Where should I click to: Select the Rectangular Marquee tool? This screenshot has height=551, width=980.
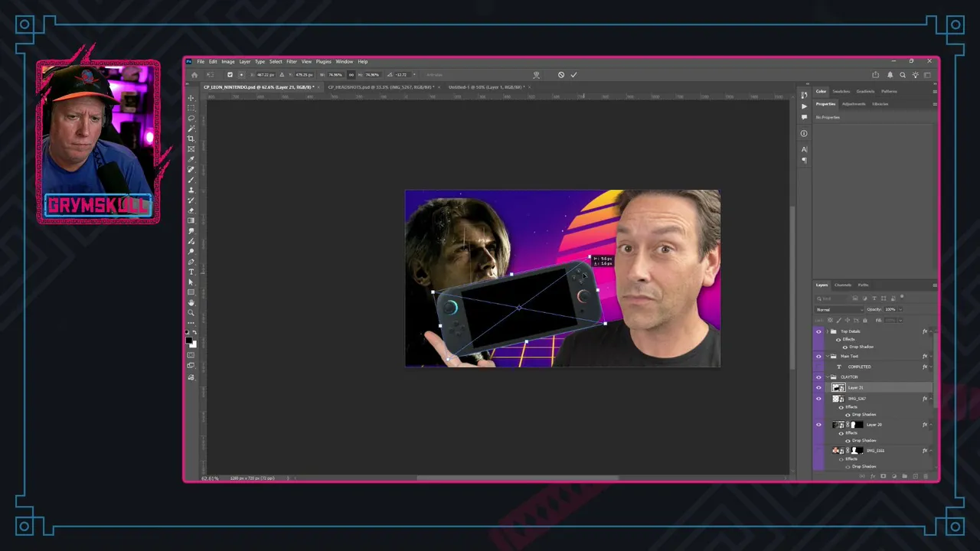click(x=190, y=108)
